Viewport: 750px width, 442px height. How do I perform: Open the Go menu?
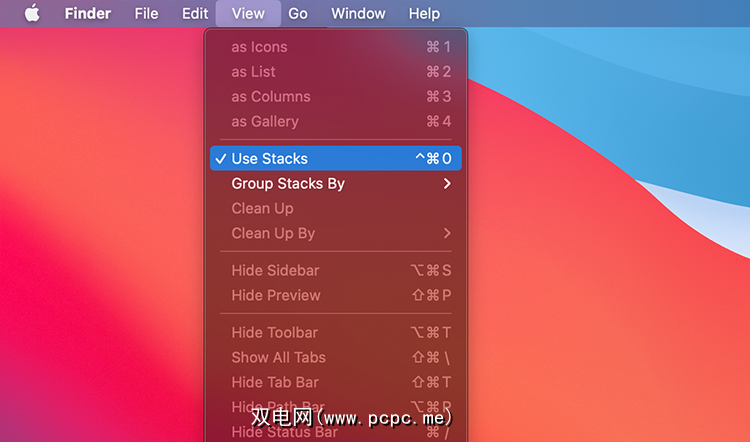click(x=298, y=13)
